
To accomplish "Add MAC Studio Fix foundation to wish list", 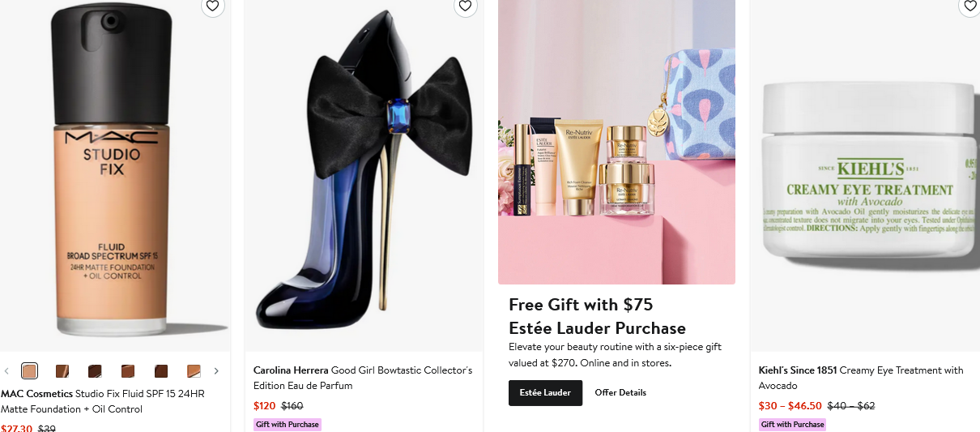I will (x=212, y=6).
